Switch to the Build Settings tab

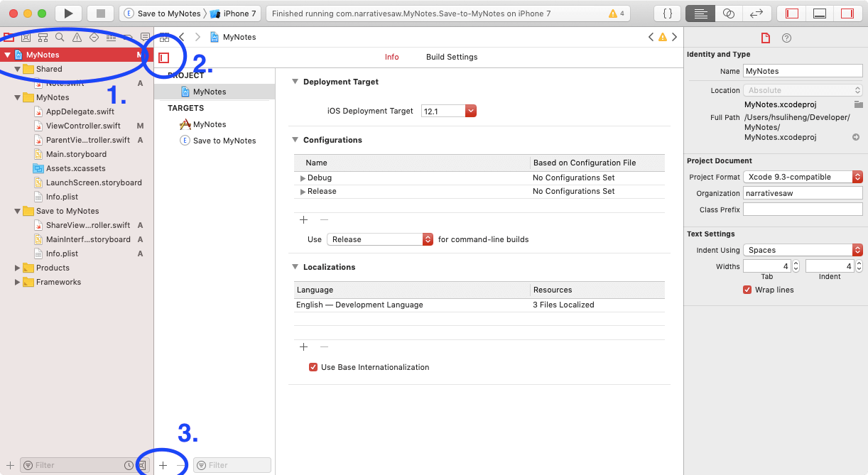tap(452, 57)
